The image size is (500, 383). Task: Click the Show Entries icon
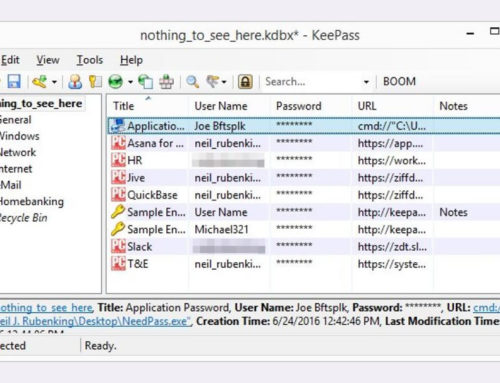click(213, 81)
